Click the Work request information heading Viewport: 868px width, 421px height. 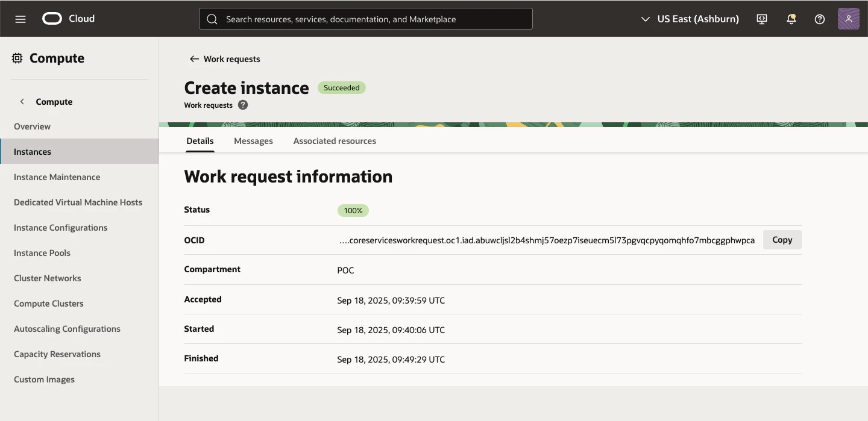(x=288, y=176)
